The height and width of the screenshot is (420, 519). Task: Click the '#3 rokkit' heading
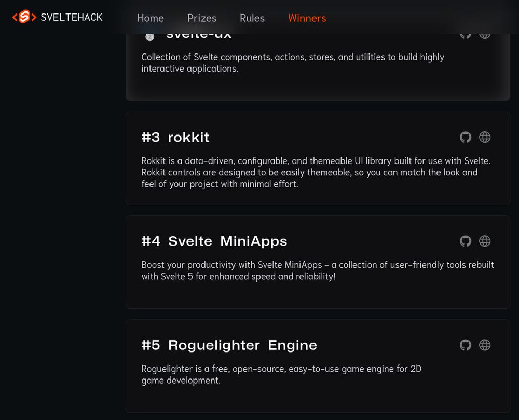[x=175, y=138]
